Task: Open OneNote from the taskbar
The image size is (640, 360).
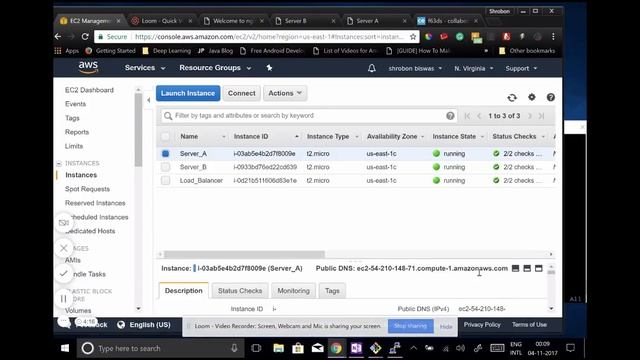Action: click(x=356, y=348)
